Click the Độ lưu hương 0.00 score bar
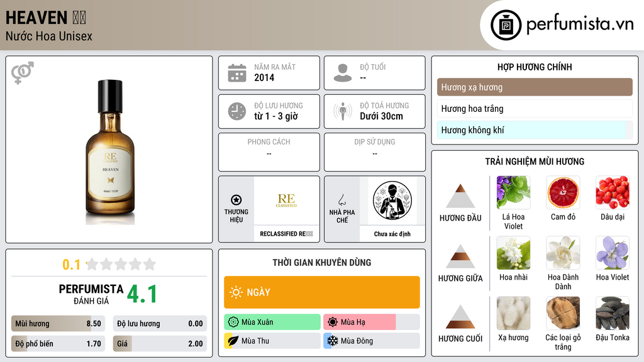The width and height of the screenshot is (644, 362). [160, 324]
